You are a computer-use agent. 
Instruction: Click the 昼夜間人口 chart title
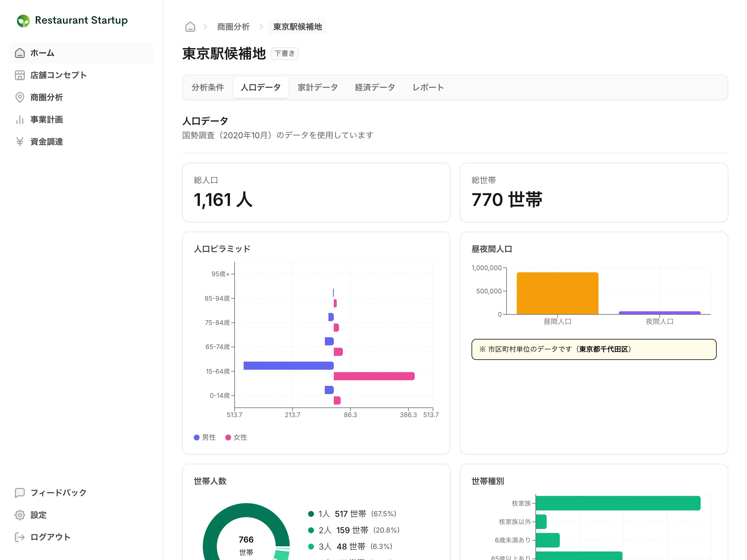tap(492, 249)
